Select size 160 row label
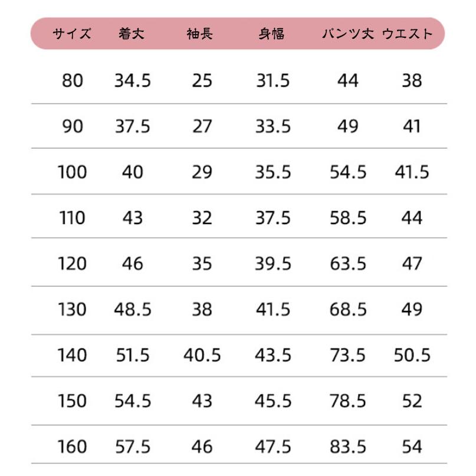 (73, 447)
